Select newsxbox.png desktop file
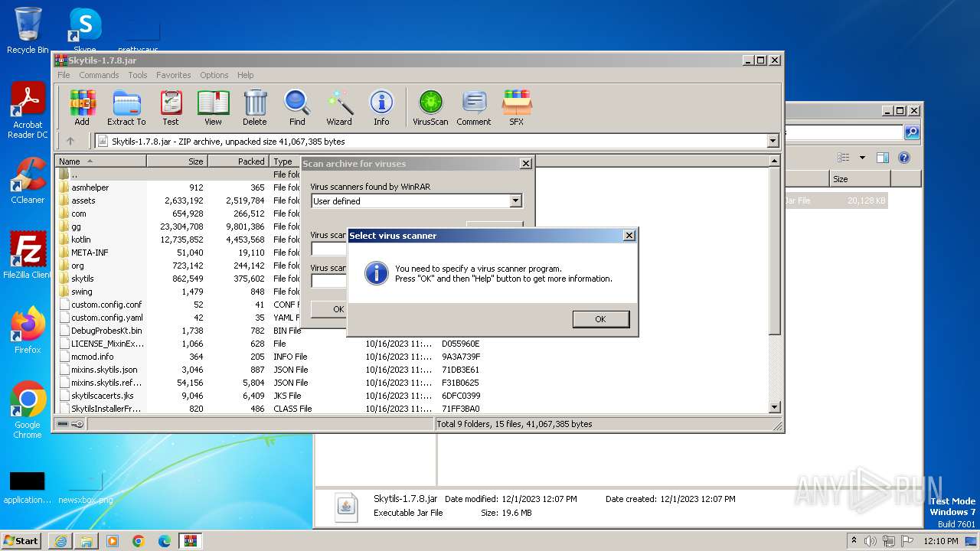 (85, 488)
